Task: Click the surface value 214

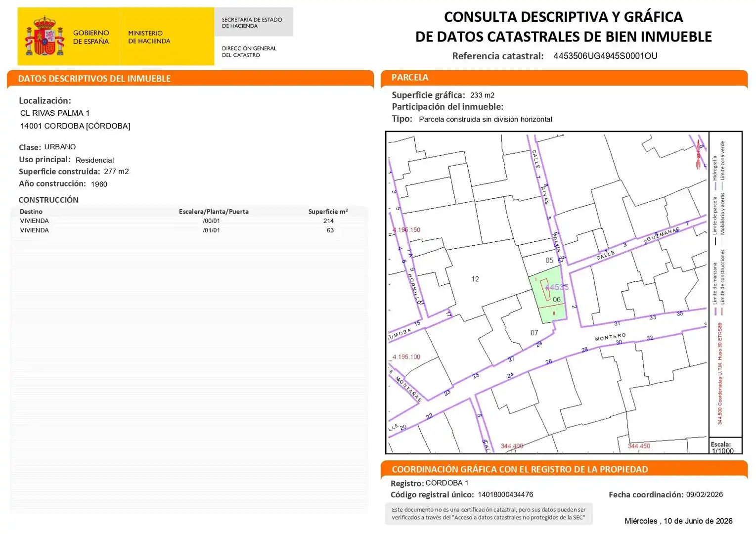Action: click(328, 221)
